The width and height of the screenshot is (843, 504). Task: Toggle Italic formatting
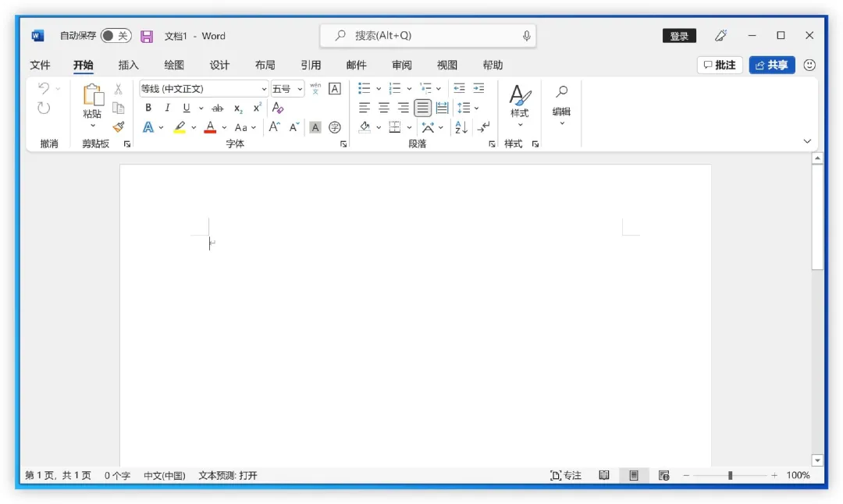pos(167,108)
